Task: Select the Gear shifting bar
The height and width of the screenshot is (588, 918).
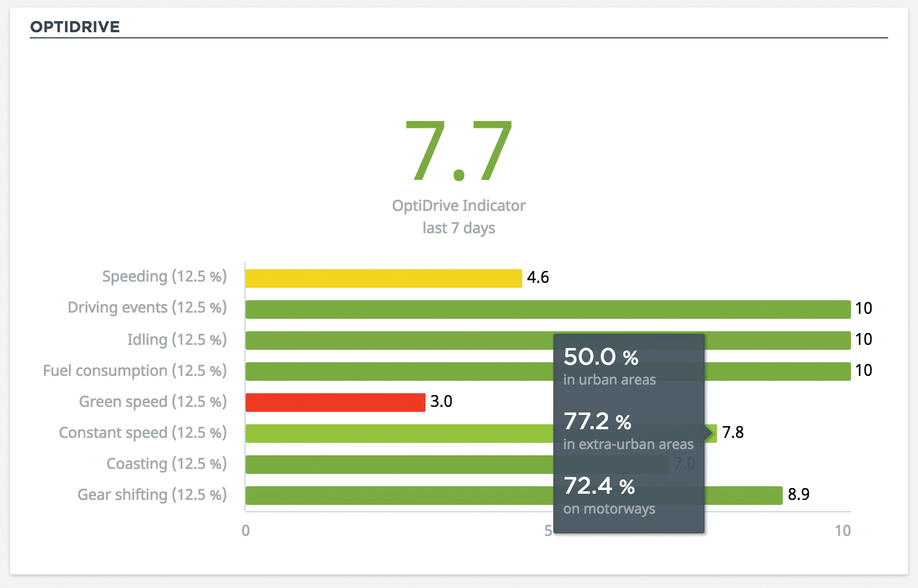Action: click(x=397, y=496)
